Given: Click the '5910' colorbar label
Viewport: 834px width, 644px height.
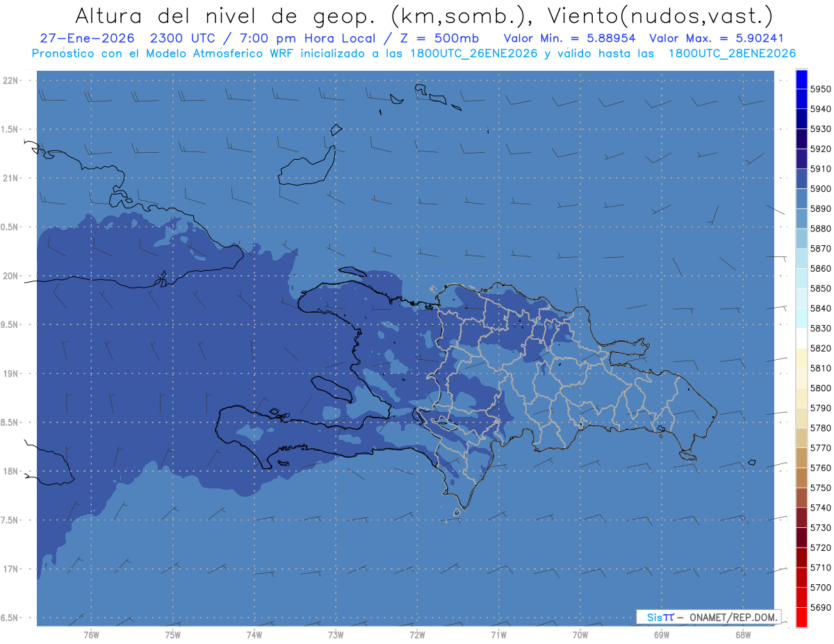Looking at the screenshot, I should pyautogui.click(x=820, y=169).
